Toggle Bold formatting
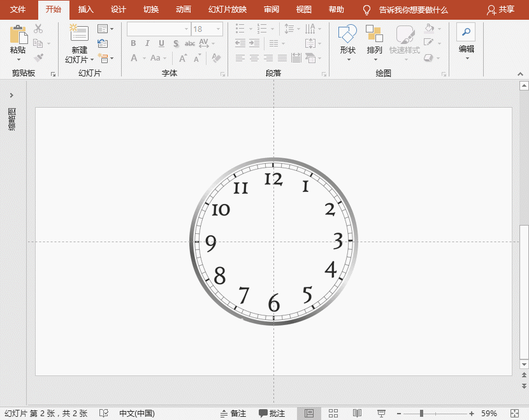Screen dimensions: 529x420 coord(133,43)
